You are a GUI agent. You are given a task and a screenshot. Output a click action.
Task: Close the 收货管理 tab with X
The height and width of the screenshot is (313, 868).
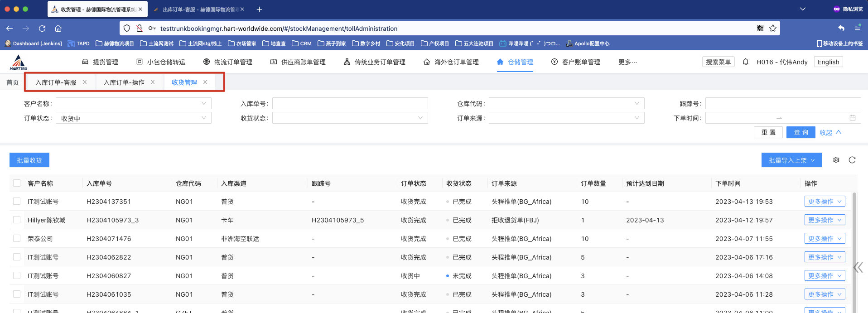[x=205, y=82]
